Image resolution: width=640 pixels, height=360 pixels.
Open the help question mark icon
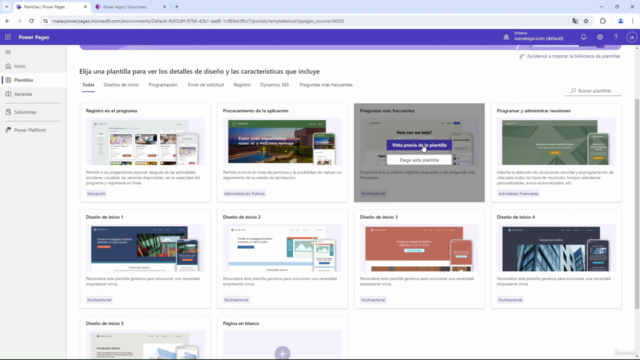tap(616, 37)
